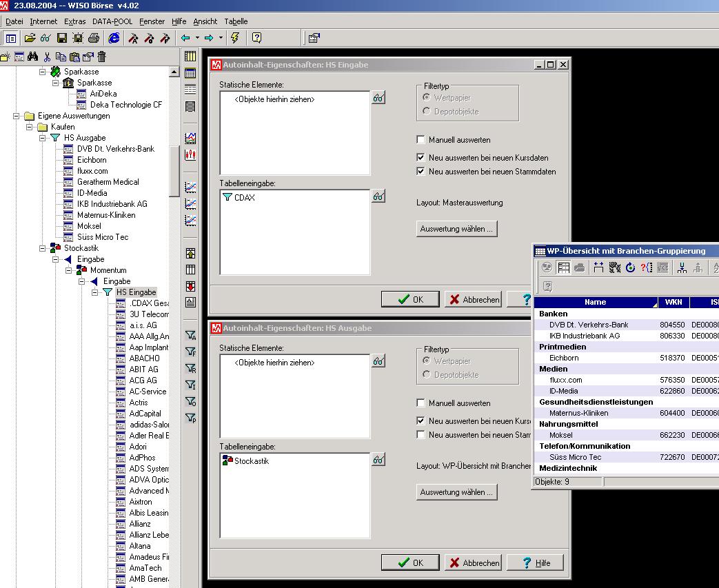Collapse the Eigene Auswertungen tree folder
This screenshot has width=719, height=588.
pos(17,116)
